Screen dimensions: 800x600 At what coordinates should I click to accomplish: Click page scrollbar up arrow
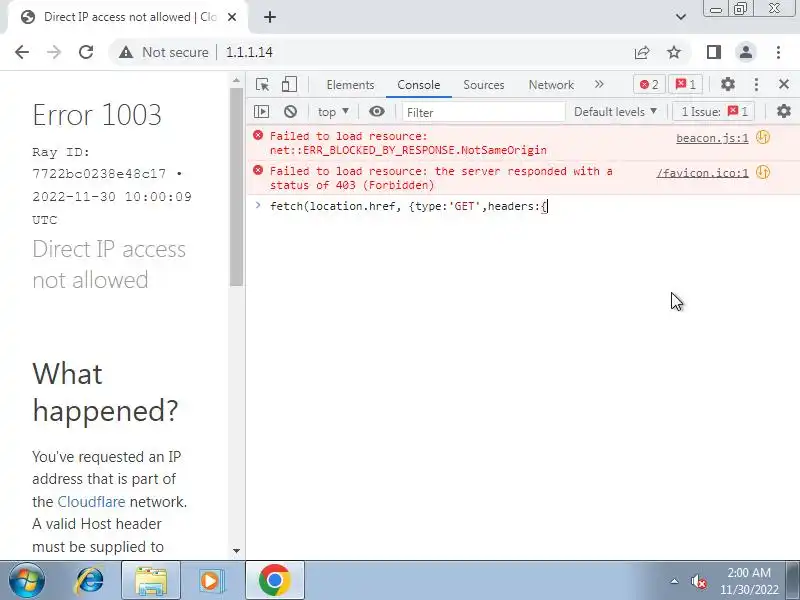[x=236, y=81]
